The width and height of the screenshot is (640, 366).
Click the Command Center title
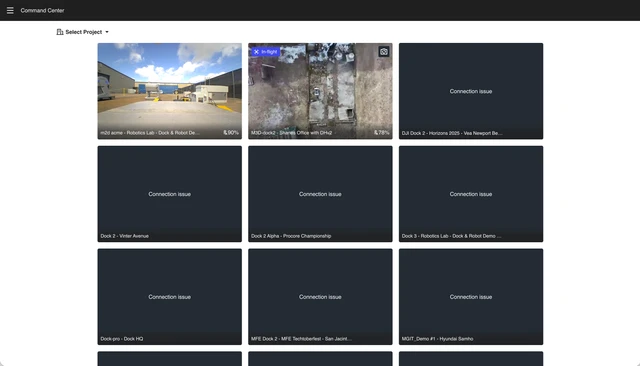pos(42,10)
